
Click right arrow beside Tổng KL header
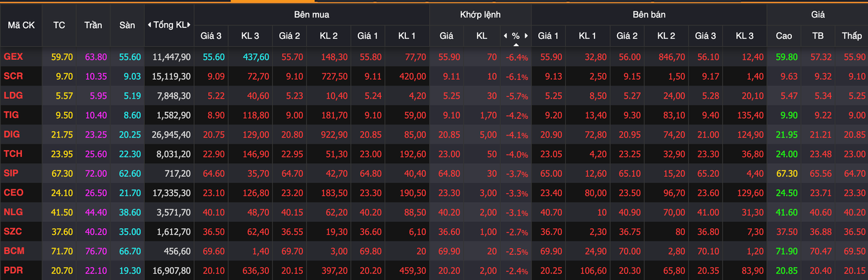189,25
